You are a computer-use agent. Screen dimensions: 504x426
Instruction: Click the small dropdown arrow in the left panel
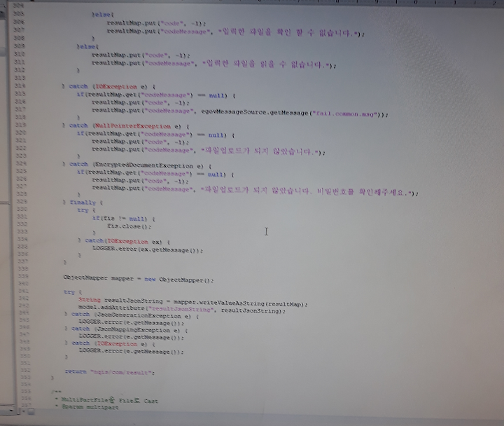tap(11, 411)
